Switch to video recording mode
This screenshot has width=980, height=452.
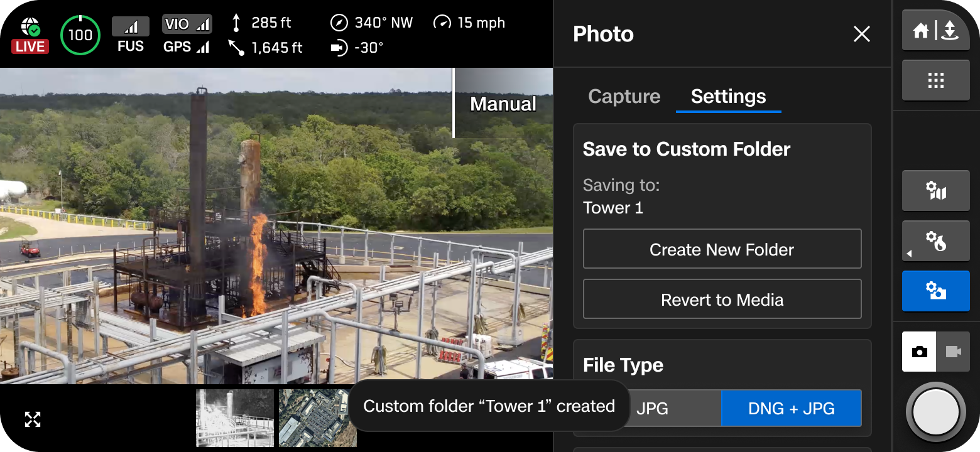coord(953,352)
